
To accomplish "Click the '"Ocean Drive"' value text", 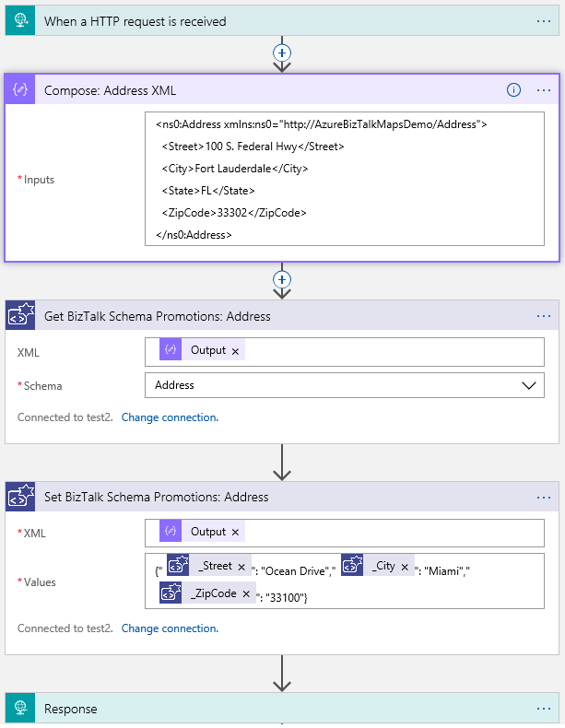I will coord(295,571).
